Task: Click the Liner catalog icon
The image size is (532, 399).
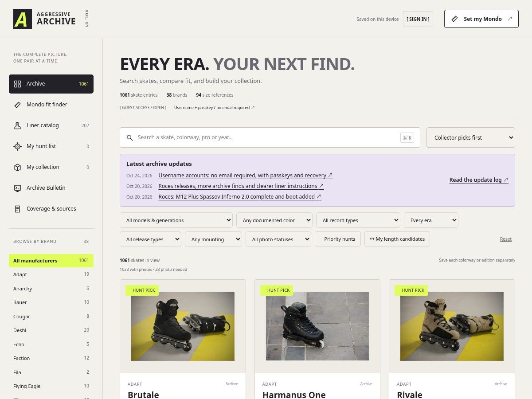Action: [18, 125]
